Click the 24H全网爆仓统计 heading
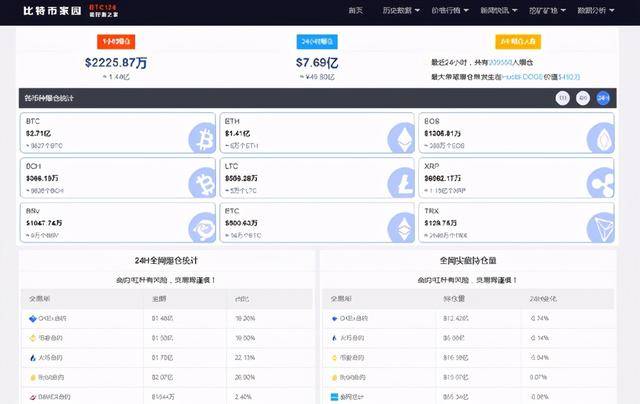Viewport: 640px width, 404px height. 166,260
